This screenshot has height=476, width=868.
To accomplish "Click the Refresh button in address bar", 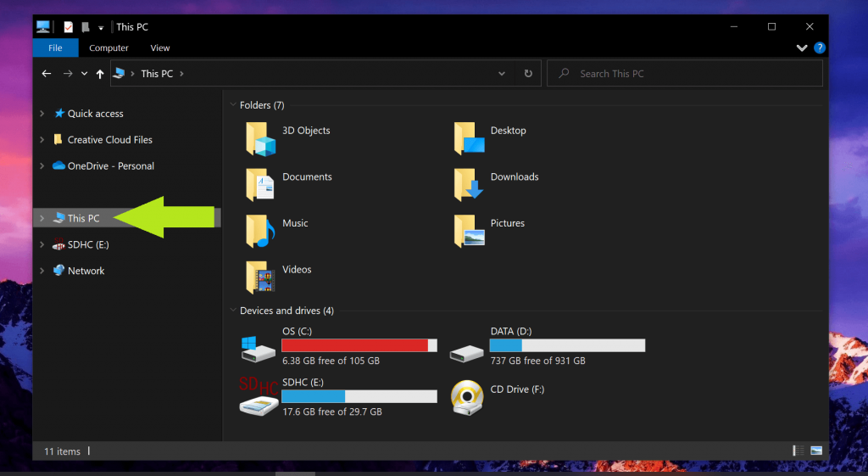I will click(x=528, y=74).
